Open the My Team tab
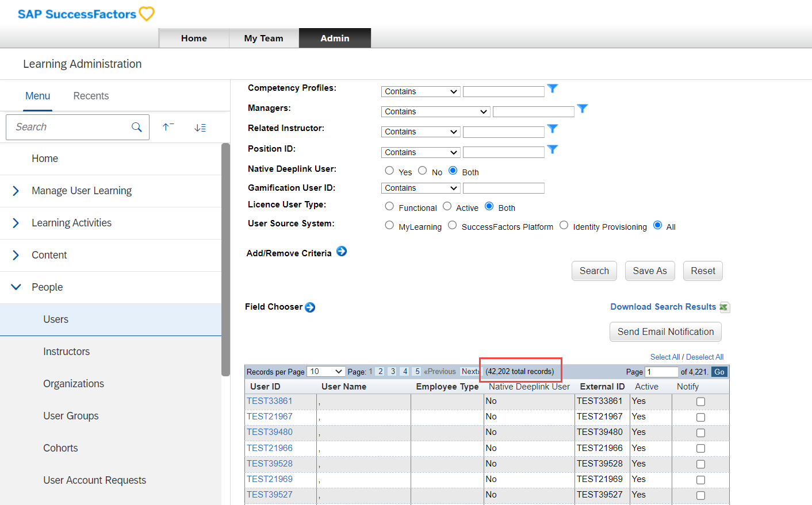 point(264,38)
